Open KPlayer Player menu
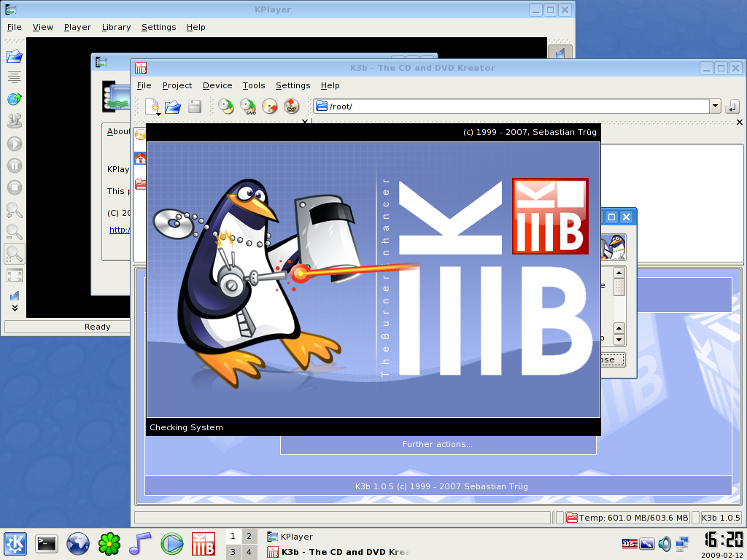The image size is (747, 560). [77, 27]
